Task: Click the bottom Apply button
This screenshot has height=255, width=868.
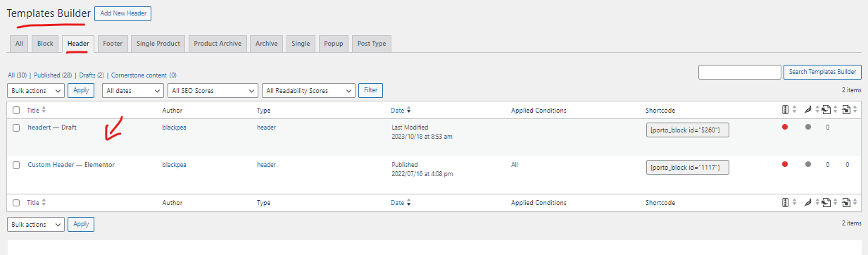Action: 81,224
